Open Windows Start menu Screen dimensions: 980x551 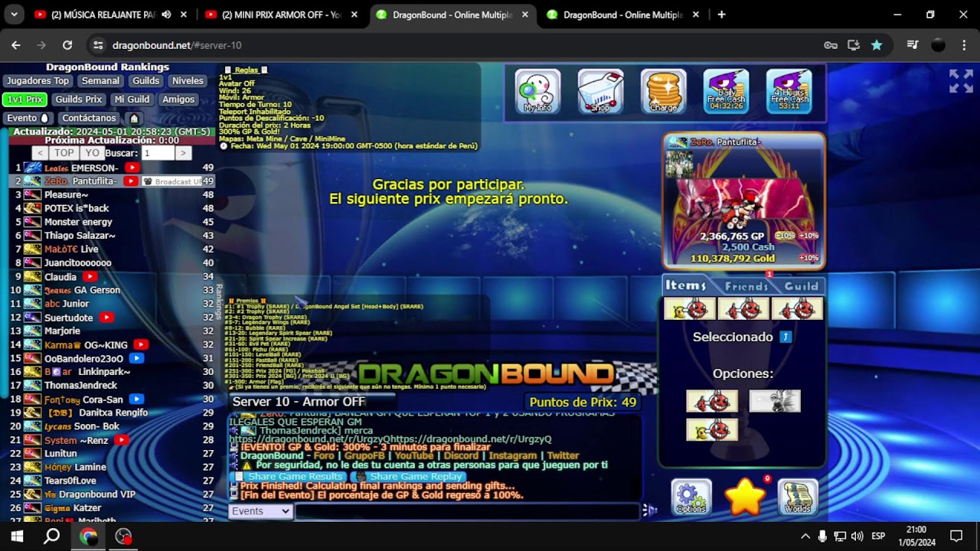tap(17, 536)
